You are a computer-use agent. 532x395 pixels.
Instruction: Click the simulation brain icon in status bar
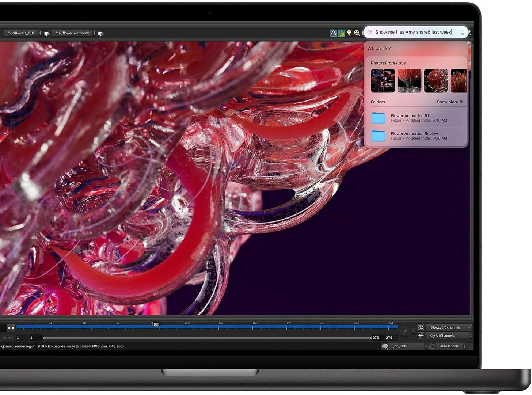click(385, 346)
